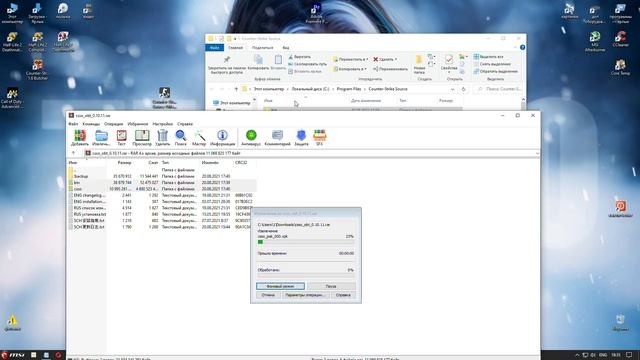
Task: Click the Тест (Test) toolbar icon
Action: 121,136
